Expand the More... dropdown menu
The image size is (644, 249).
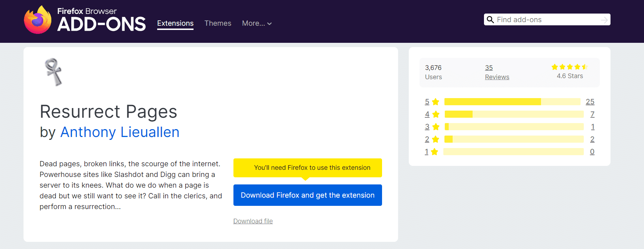point(257,24)
